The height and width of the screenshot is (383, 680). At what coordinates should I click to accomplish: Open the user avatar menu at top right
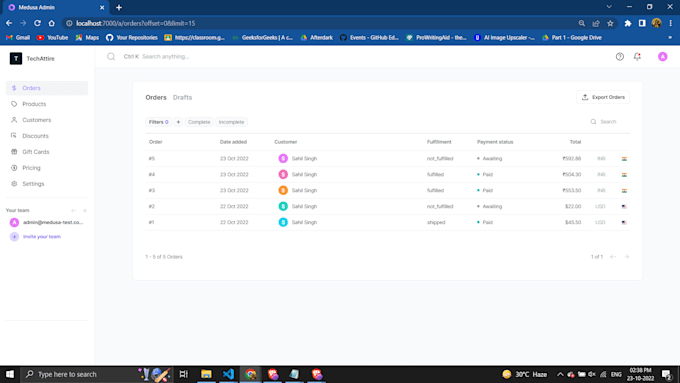[x=663, y=56]
